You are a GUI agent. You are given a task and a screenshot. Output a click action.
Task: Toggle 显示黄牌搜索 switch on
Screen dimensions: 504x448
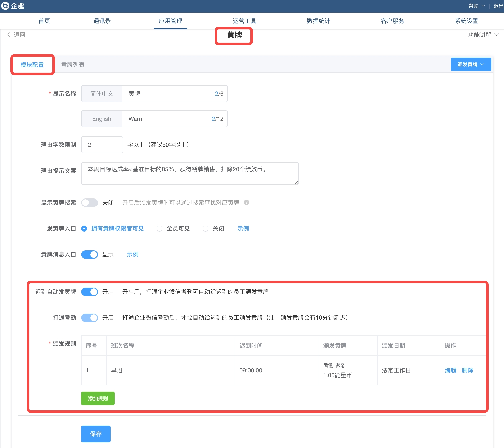click(90, 202)
